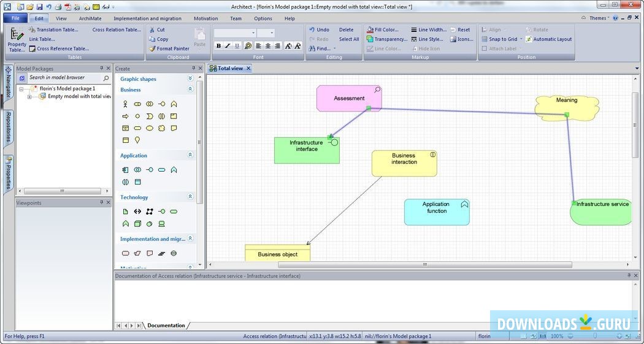644x344 pixels.
Task: Click the open folder icon in quick access toolbar
Action: (30, 7)
